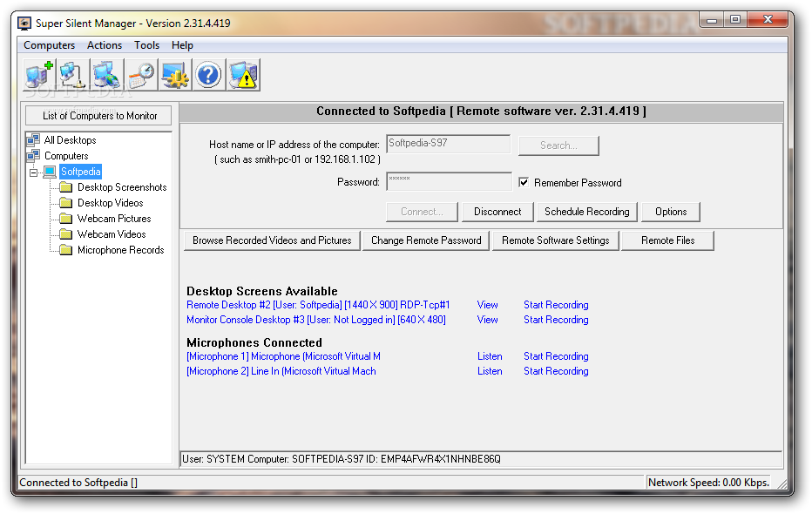Open the Computers menu
The image size is (812, 514).
coord(49,45)
